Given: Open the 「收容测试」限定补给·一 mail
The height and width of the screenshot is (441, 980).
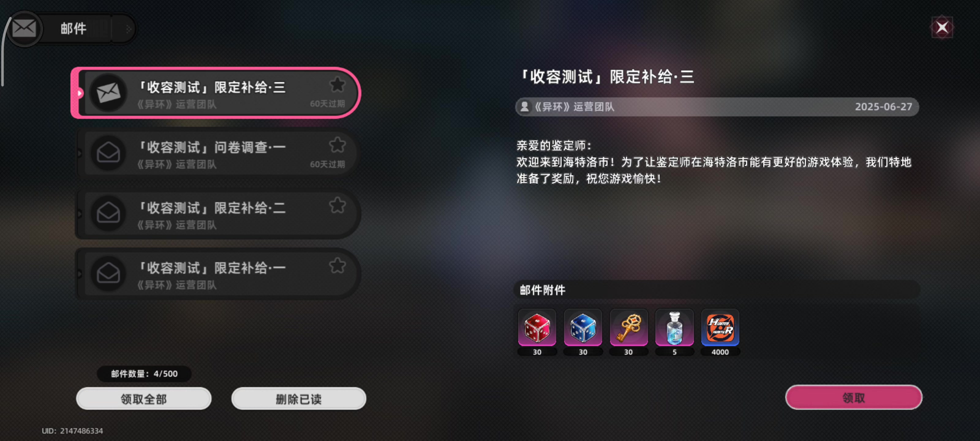Looking at the screenshot, I should click(218, 274).
